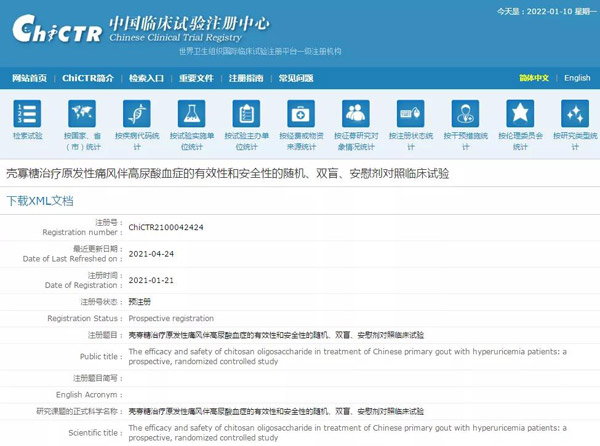Click 检索试验 label under list icon
This screenshot has height=446, width=600.
[28, 136]
